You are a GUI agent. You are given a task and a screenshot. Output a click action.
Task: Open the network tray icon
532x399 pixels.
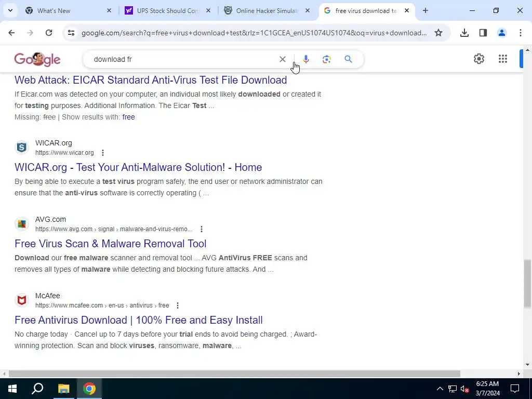[453, 389]
